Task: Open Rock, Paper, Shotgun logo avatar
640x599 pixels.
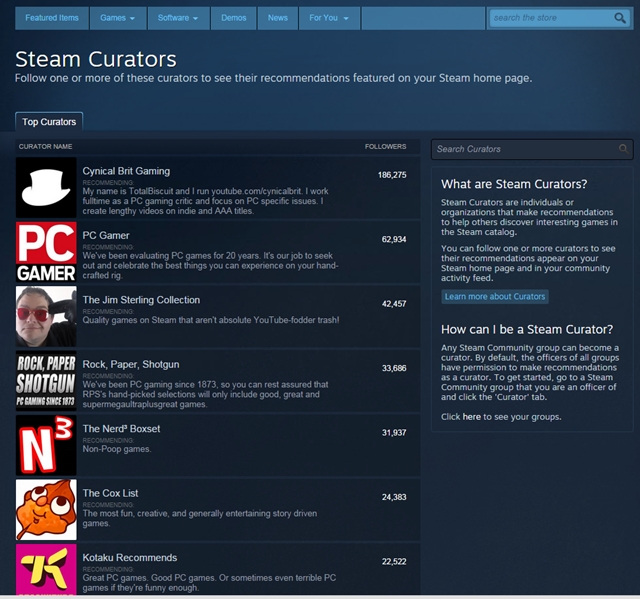Action: 46,381
